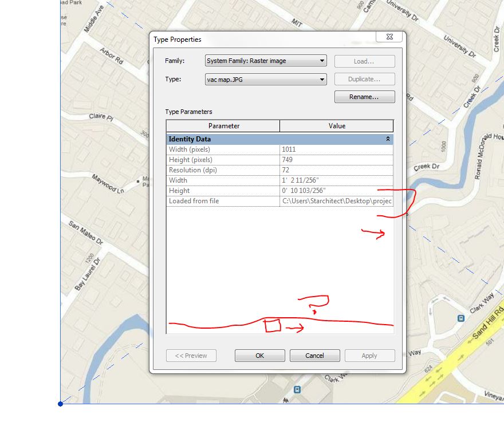Image resolution: width=504 pixels, height=422 pixels.
Task: Click the Cancel button
Action: (x=314, y=356)
